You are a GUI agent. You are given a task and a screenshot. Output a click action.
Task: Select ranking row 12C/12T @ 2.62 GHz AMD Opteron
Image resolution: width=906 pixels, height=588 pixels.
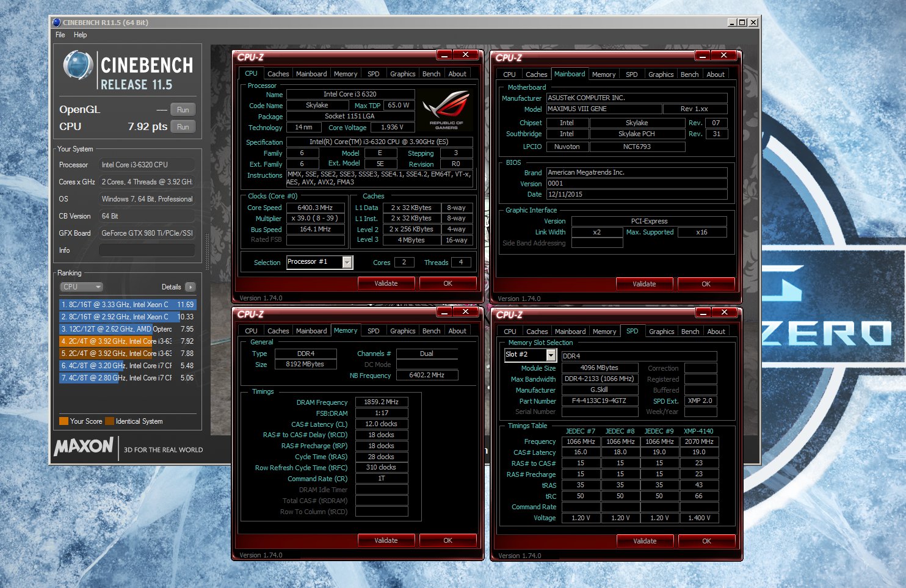coord(128,329)
